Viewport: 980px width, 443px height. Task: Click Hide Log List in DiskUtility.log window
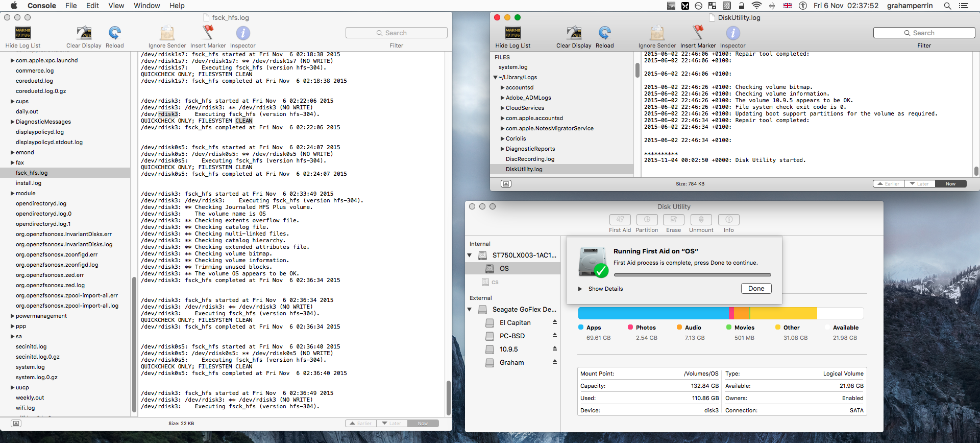pyautogui.click(x=513, y=37)
